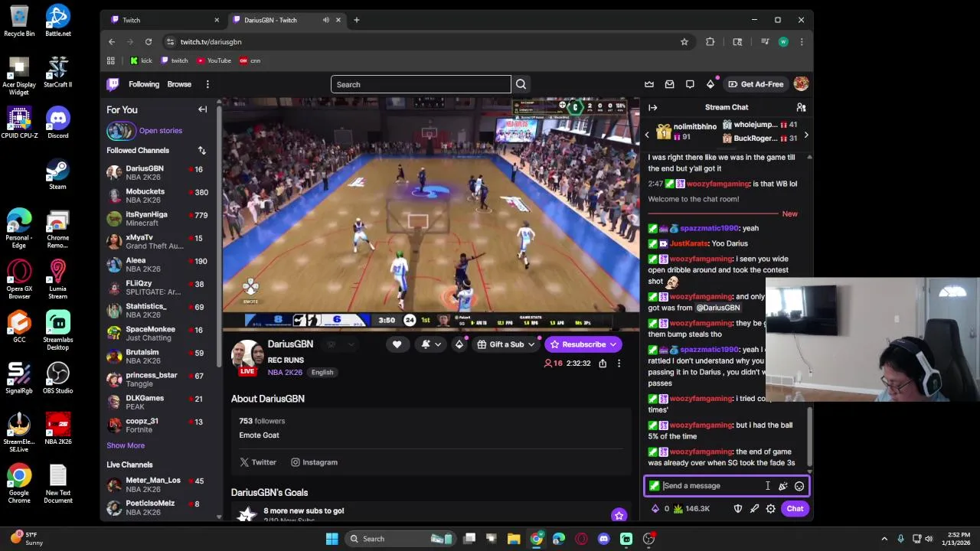Image resolution: width=980 pixels, height=551 pixels.
Task: Click the Get Ad-Free button
Action: pos(756,84)
